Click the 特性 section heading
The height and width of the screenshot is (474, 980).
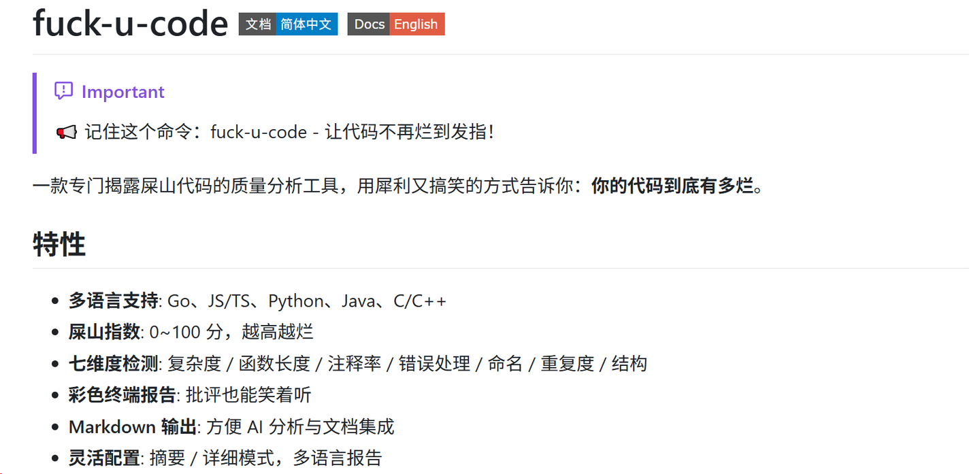[59, 244]
